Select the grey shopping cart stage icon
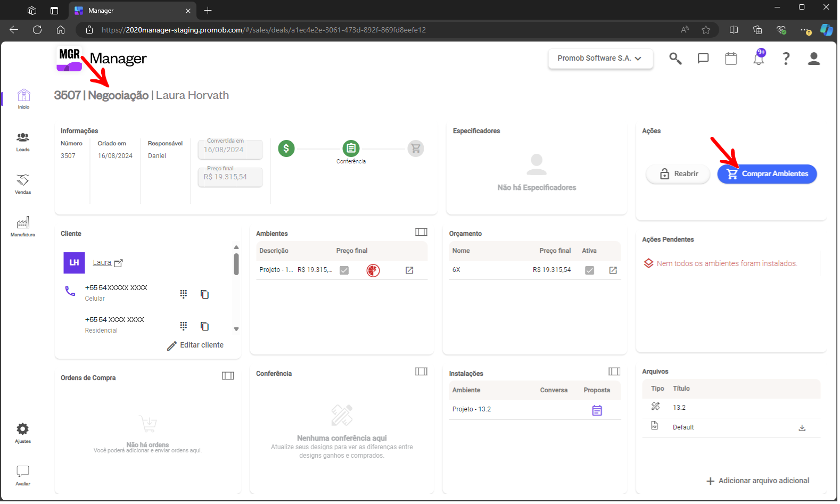This screenshot has height=504, width=840. (416, 148)
